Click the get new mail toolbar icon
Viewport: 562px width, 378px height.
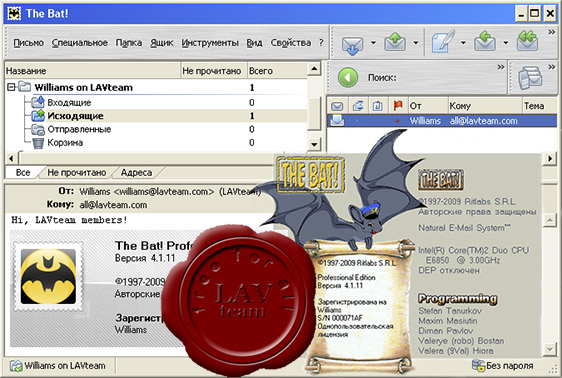pyautogui.click(x=352, y=44)
